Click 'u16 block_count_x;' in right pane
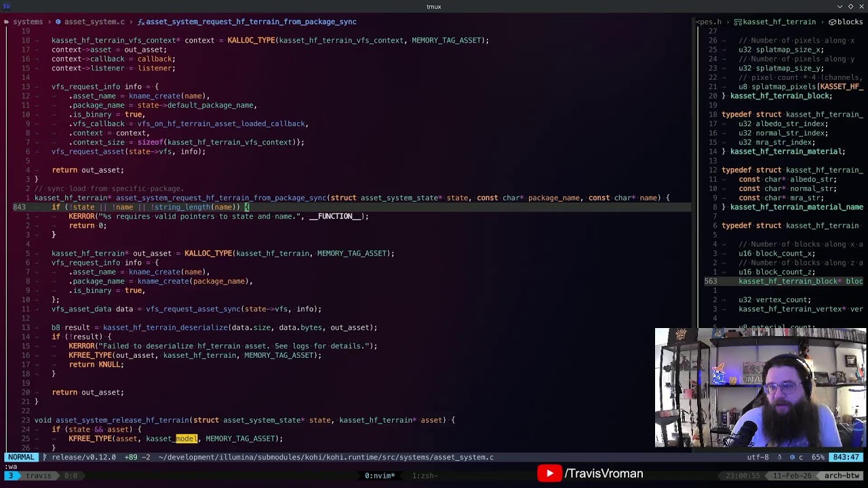The image size is (868, 488). click(777, 253)
